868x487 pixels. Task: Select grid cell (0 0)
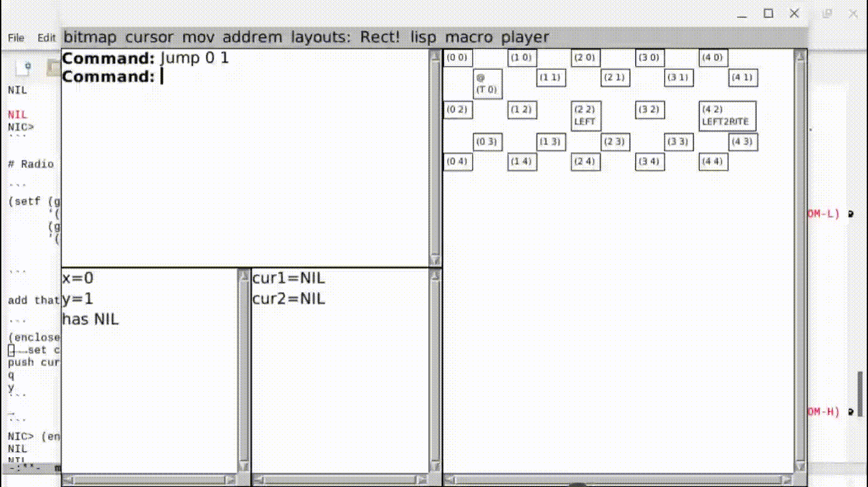click(458, 58)
